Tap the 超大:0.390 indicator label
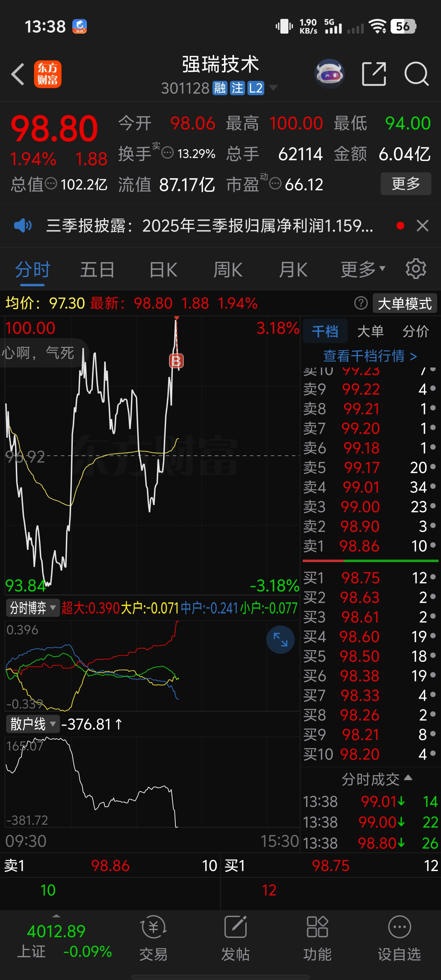This screenshot has height=980, width=441. pos(91,608)
